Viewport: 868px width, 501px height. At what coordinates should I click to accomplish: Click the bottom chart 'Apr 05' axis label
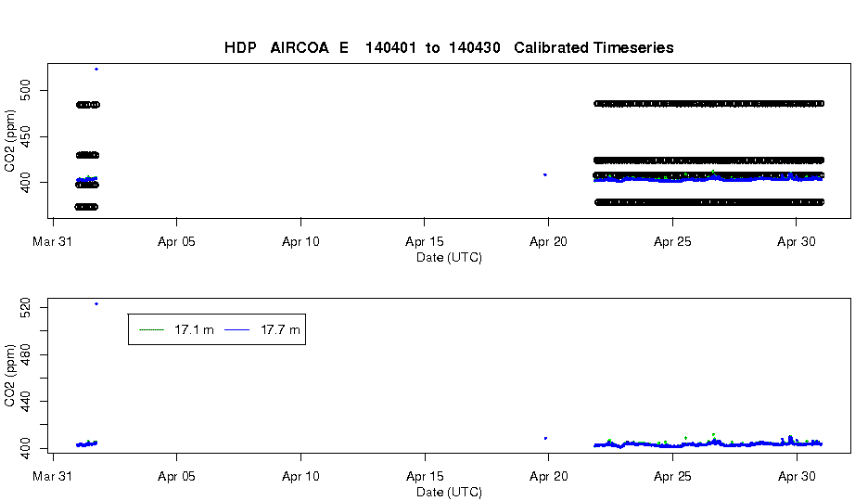(176, 476)
